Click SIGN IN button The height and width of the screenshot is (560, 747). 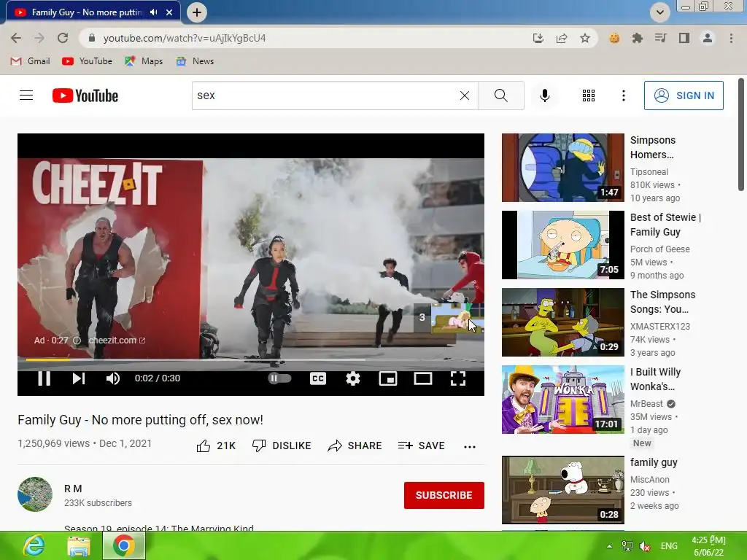[684, 96]
